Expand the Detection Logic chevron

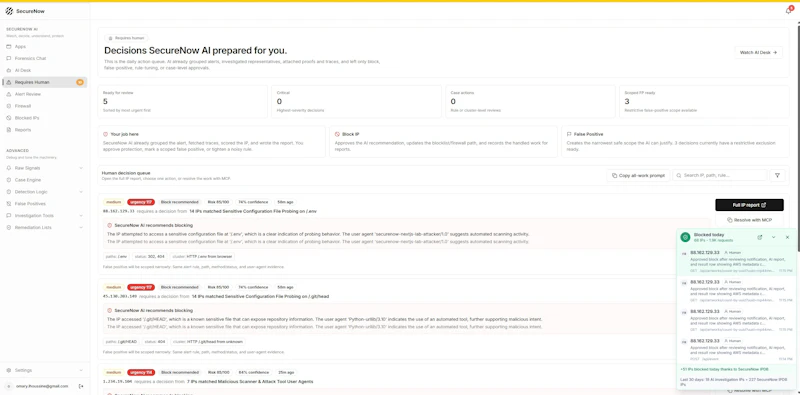pos(81,192)
